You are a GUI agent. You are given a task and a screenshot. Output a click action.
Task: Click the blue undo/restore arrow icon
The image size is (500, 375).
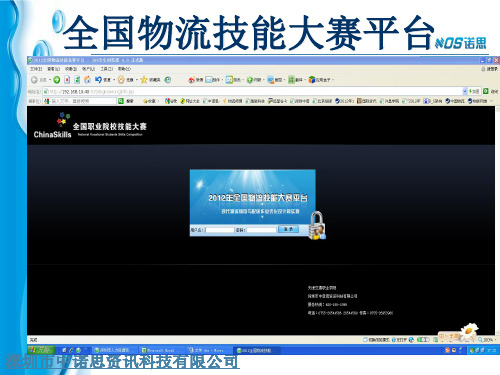pyautogui.click(x=98, y=80)
